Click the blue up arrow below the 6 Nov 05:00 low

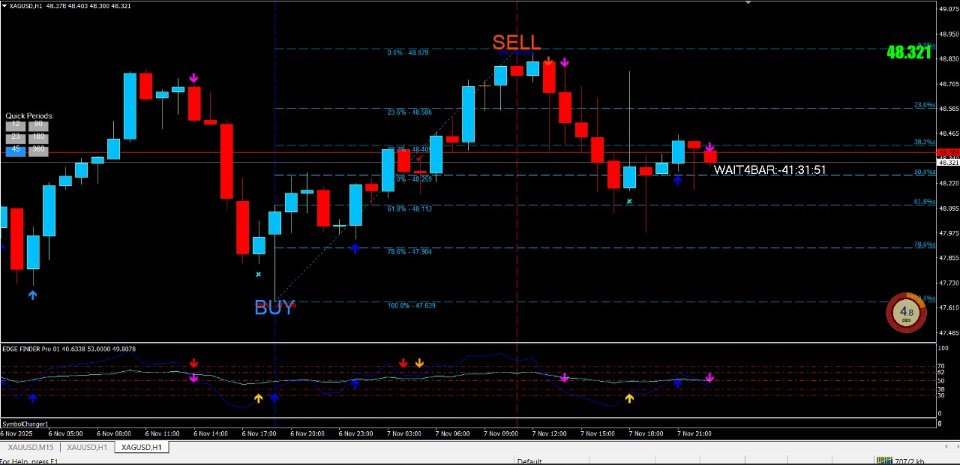[32, 295]
